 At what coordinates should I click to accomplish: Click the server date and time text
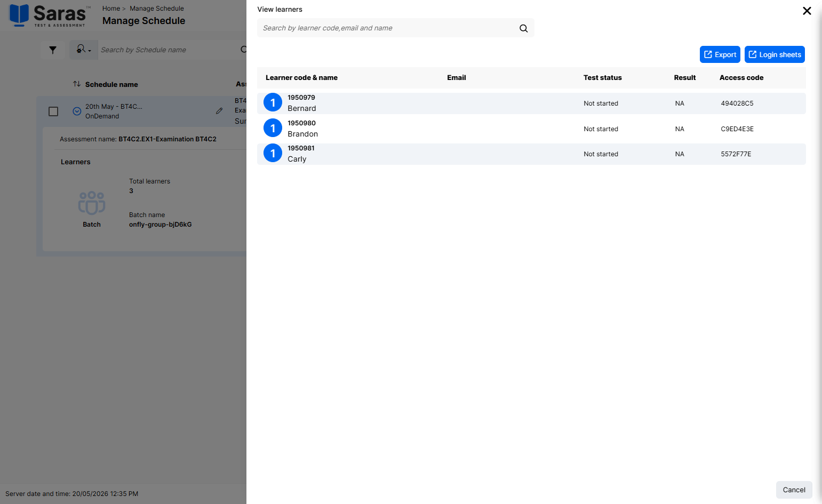(x=71, y=494)
